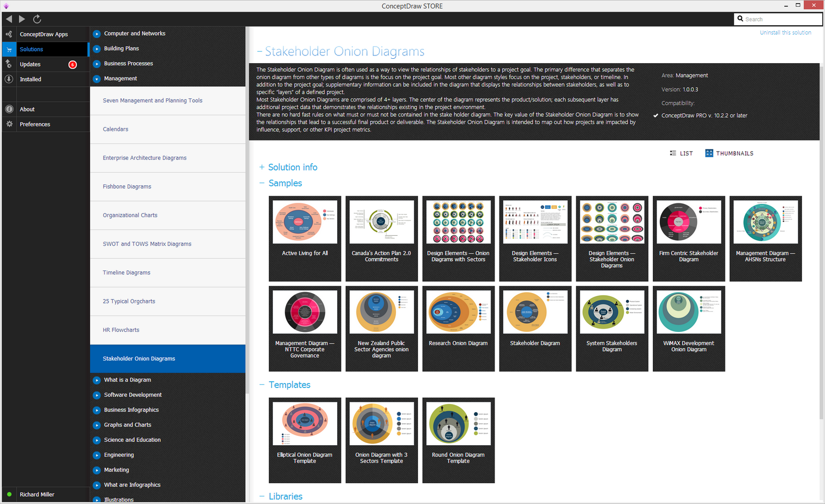Click the ConceptDraw logo in the title bar
This screenshot has height=504, width=825.
point(6,6)
